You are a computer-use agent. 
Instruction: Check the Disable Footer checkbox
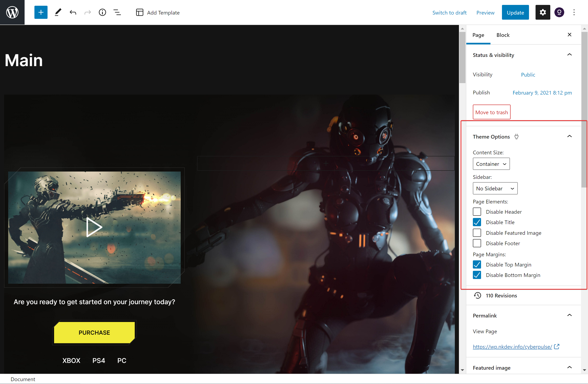coord(477,243)
